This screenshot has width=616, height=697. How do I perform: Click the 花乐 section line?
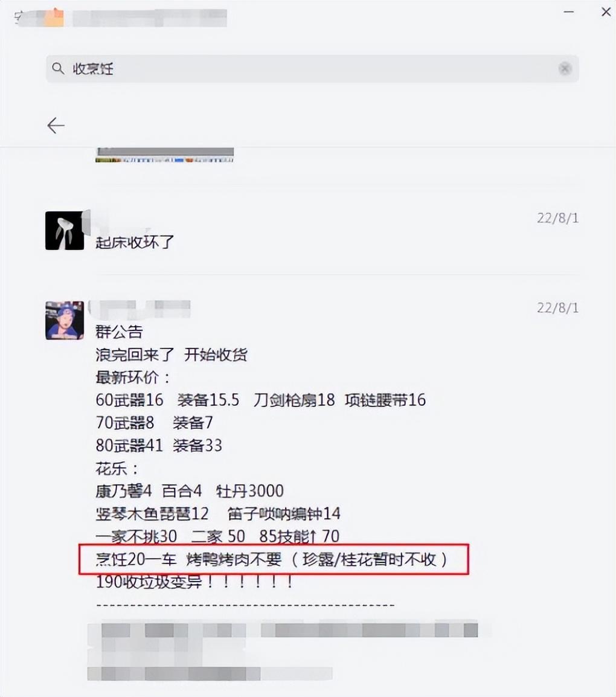coord(117,468)
